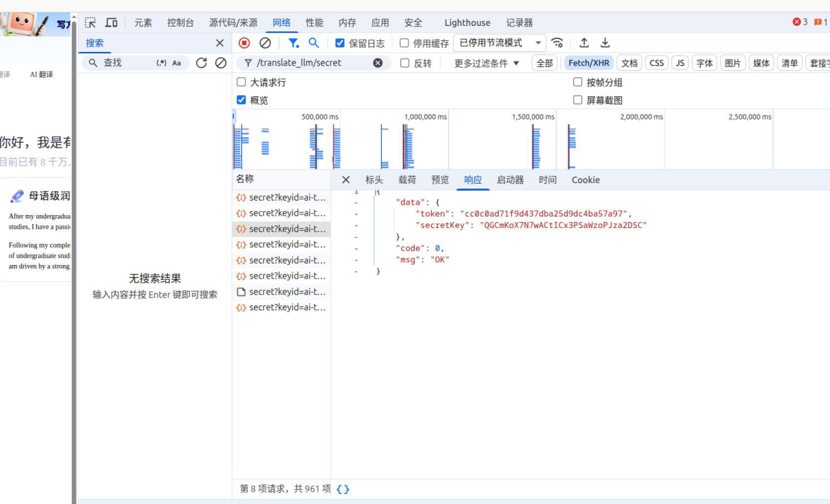
Task: Filter by 图片 type
Action: pos(732,63)
